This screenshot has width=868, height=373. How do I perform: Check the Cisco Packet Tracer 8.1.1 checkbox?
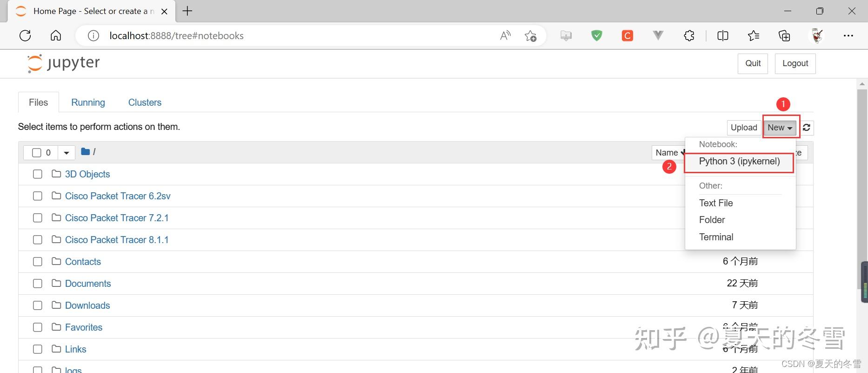point(38,240)
